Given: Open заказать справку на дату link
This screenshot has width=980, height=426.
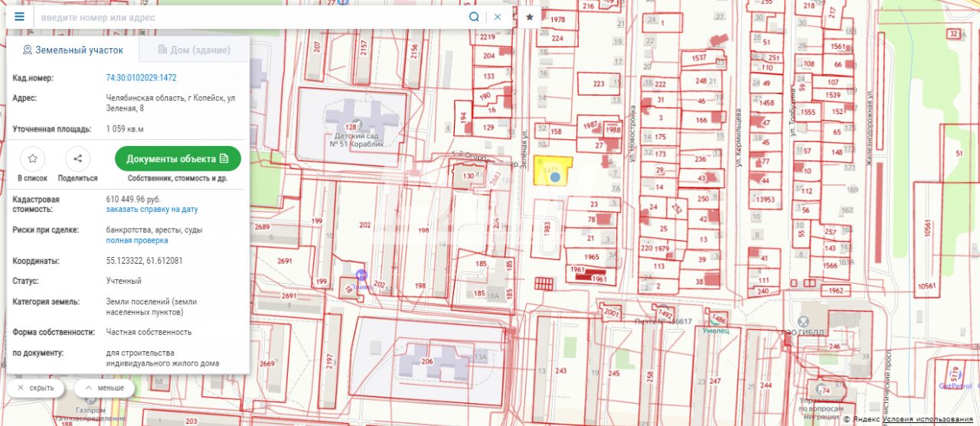Looking at the screenshot, I should (152, 209).
